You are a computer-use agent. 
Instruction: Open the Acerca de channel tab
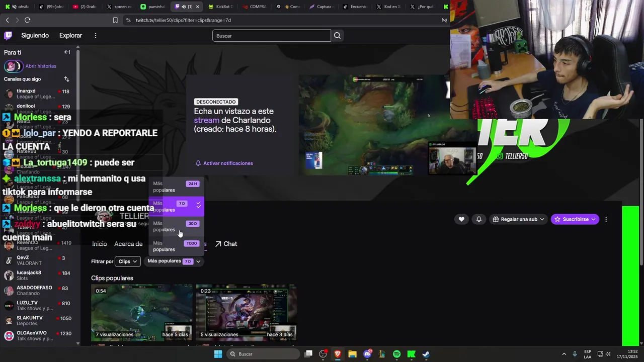pyautogui.click(x=128, y=244)
